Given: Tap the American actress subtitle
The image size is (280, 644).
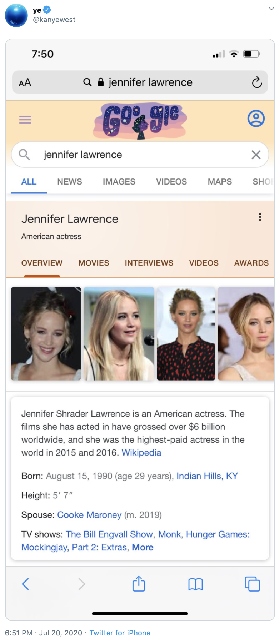Looking at the screenshot, I should click(x=51, y=237).
